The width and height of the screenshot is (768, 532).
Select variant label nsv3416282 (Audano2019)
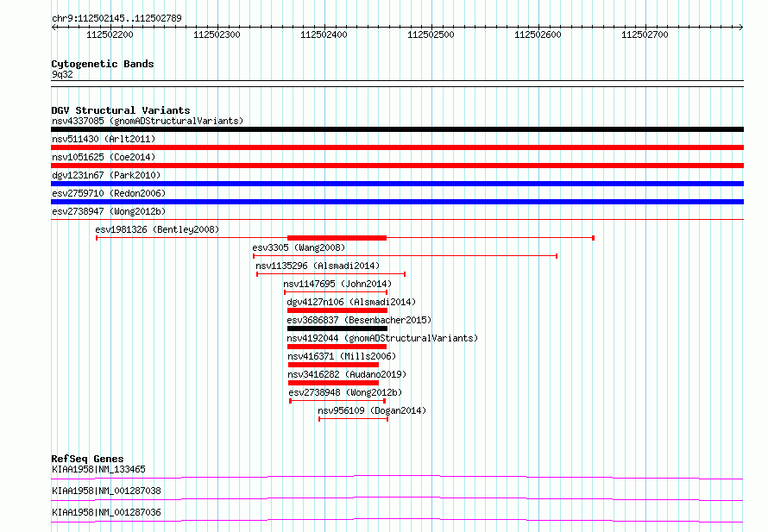click(347, 374)
